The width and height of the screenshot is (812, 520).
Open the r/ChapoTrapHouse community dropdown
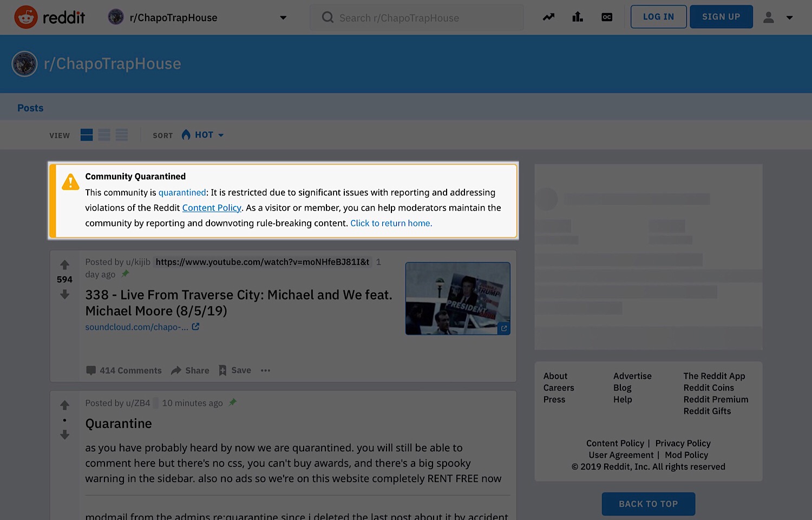pyautogui.click(x=198, y=17)
